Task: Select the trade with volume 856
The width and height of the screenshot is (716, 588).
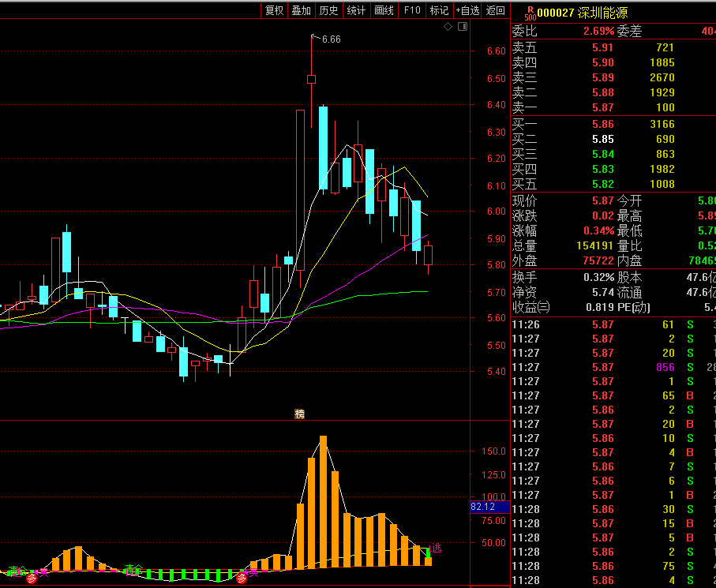Action: (613, 368)
